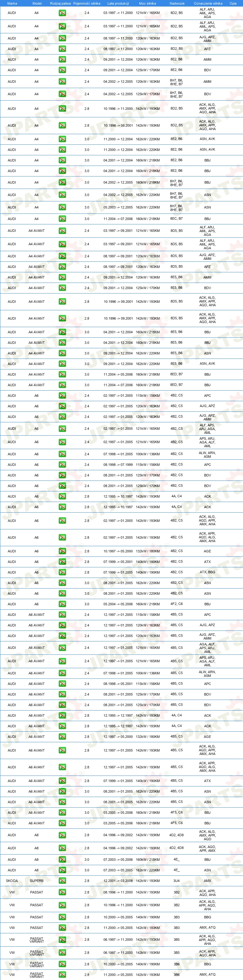Click the 10.1997 -> 05.2000 production cell
The height and width of the screenshot is (980, 243).
pos(118,551)
